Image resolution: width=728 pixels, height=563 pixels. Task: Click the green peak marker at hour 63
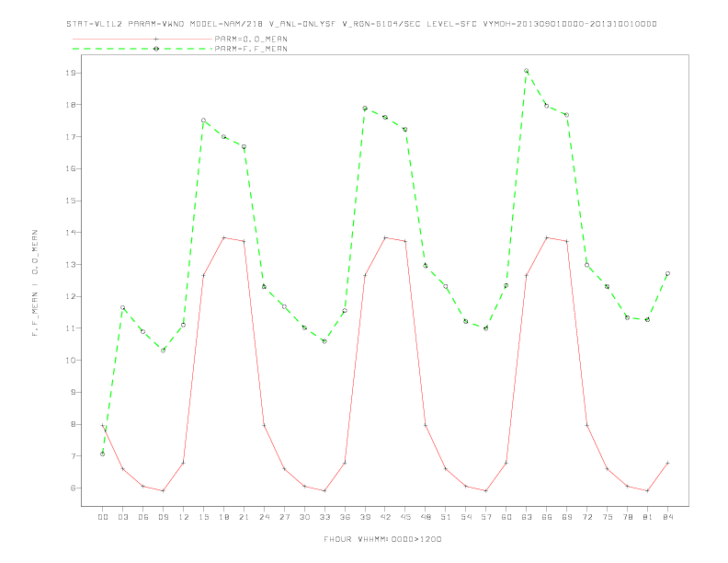click(x=527, y=71)
